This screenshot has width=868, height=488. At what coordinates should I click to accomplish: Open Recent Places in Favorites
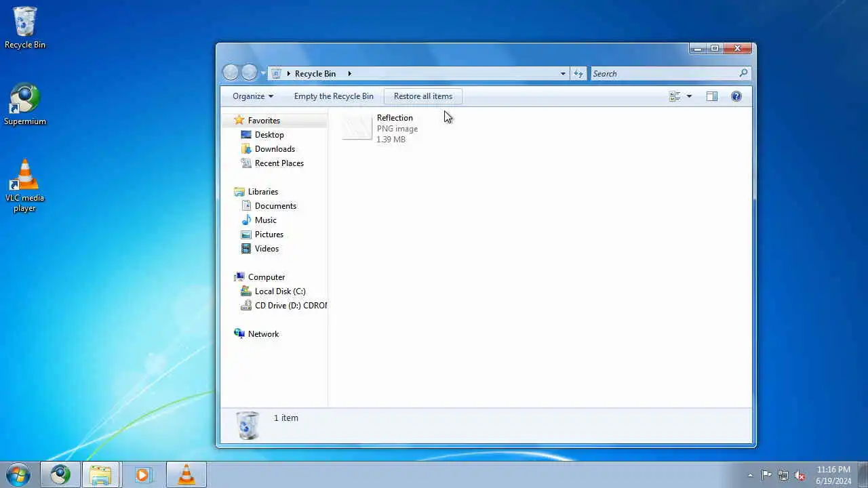click(x=279, y=163)
